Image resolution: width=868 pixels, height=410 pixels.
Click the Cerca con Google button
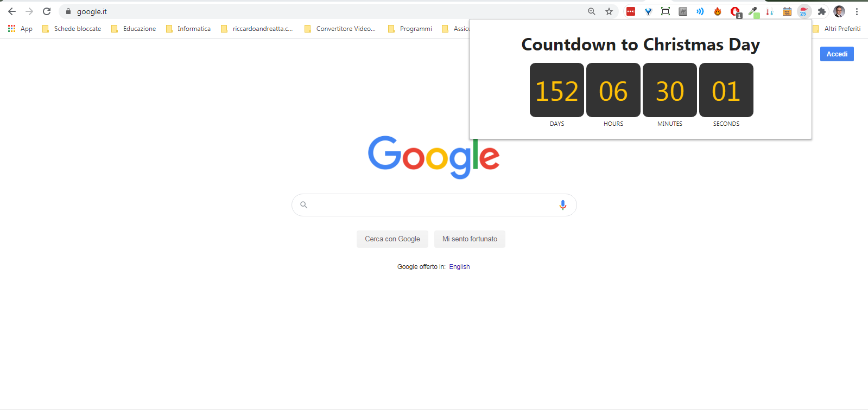point(392,239)
